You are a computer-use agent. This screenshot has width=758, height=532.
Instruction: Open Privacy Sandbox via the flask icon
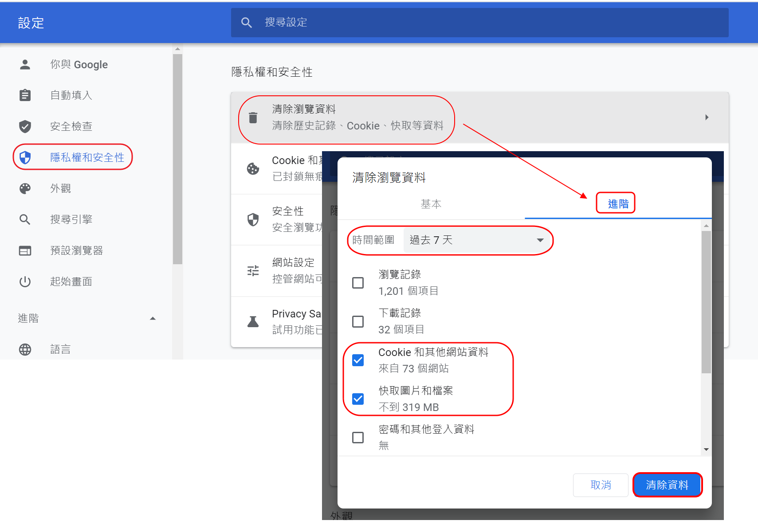click(252, 321)
